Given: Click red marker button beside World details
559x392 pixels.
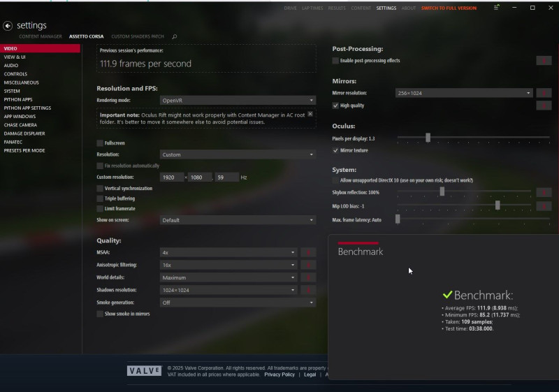Looking at the screenshot, I should pos(308,277).
